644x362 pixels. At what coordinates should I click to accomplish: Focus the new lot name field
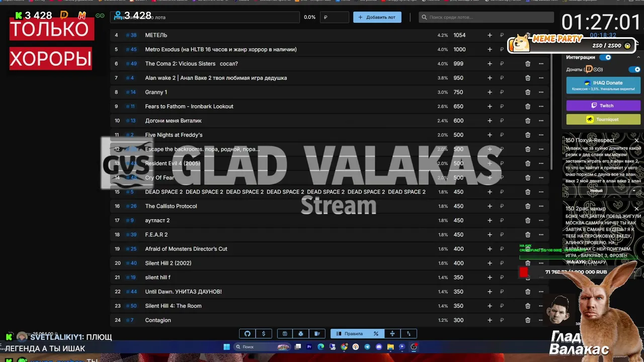point(205,17)
